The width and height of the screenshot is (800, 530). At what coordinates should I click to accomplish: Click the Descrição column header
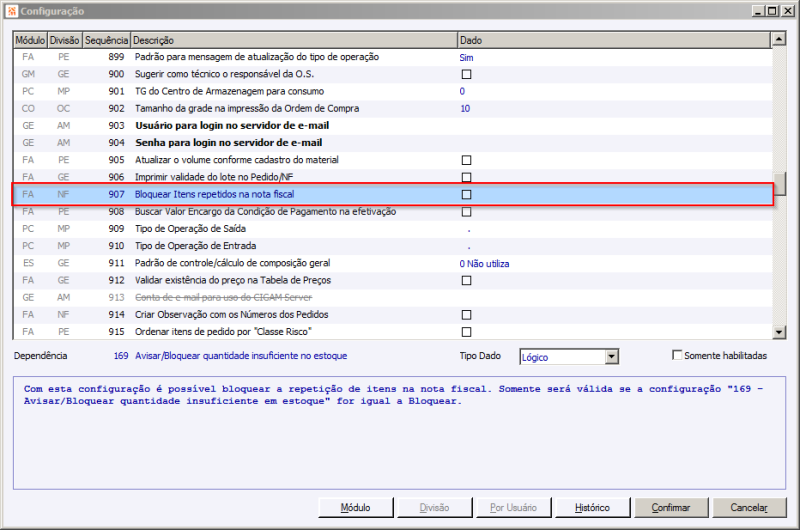tap(293, 40)
